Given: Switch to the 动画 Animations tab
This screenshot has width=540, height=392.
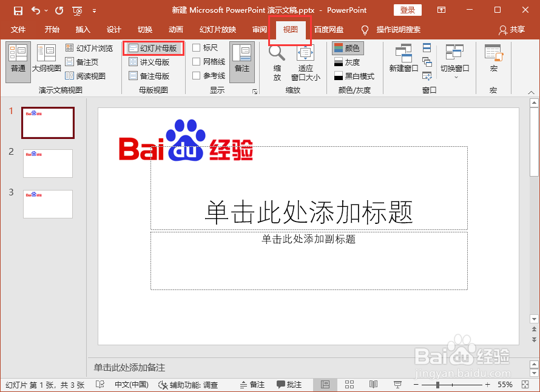Looking at the screenshot, I should [176, 30].
